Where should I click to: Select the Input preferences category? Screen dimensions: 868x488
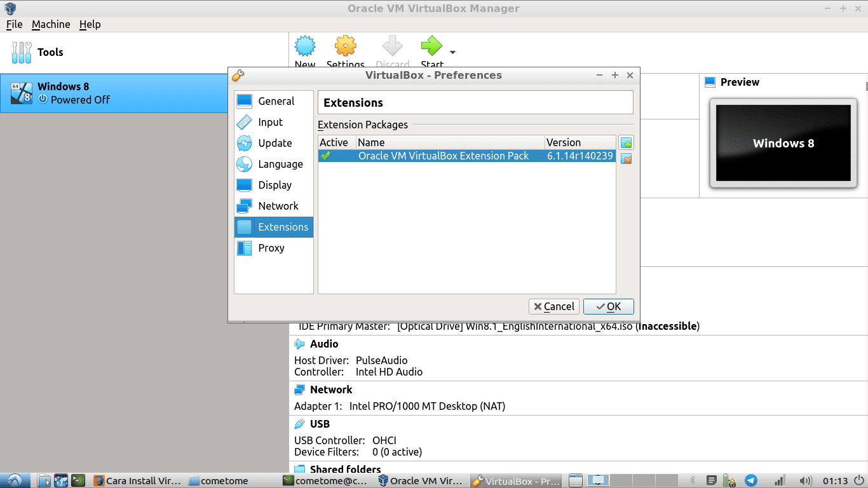[x=273, y=122]
